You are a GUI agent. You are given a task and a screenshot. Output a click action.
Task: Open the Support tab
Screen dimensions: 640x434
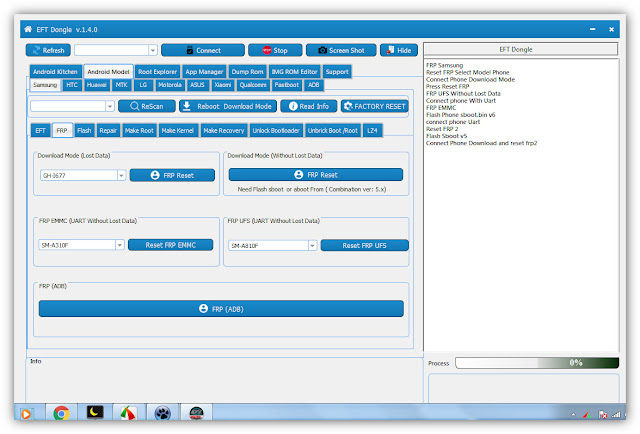tap(337, 71)
